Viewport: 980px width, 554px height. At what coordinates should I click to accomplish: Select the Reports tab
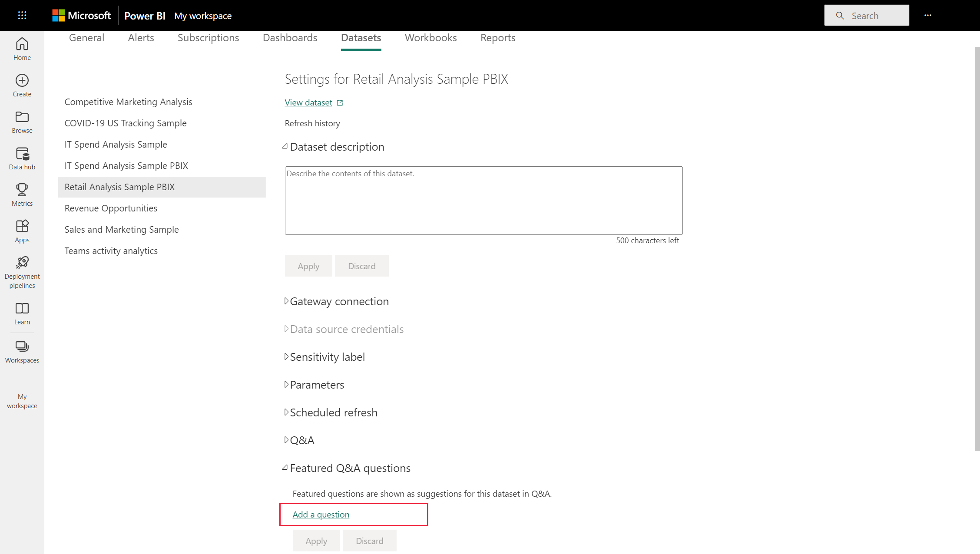498,37
